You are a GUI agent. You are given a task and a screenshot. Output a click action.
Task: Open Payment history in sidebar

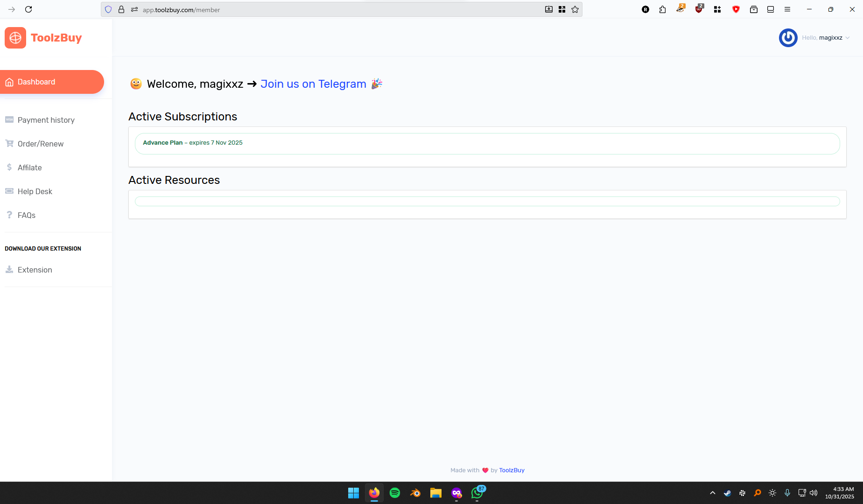(x=46, y=120)
